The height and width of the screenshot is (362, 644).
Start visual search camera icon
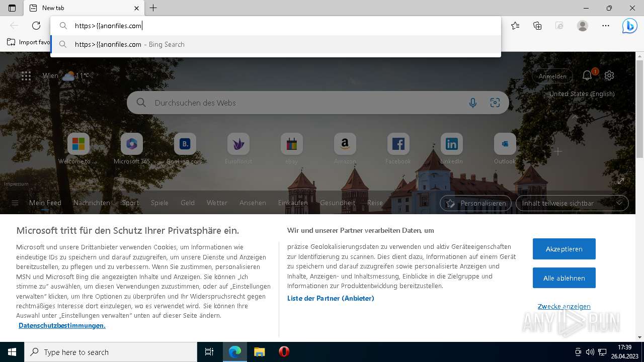[x=495, y=103]
